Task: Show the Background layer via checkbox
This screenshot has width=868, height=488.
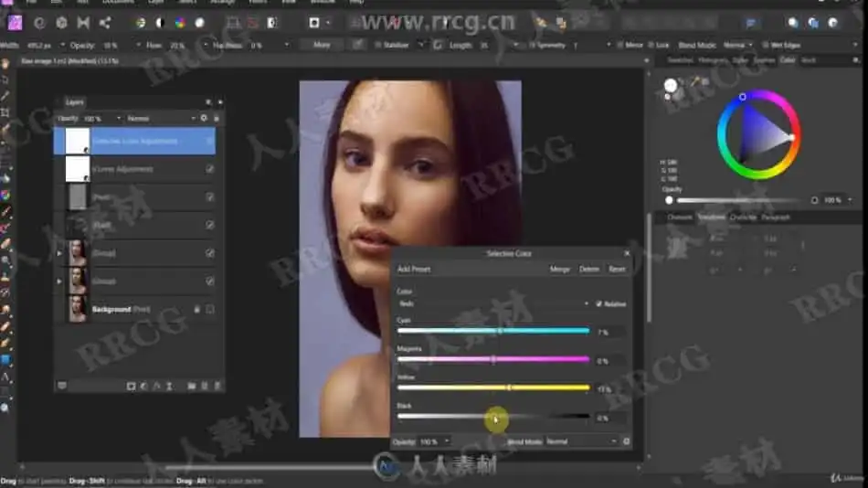Action: [x=210, y=310]
